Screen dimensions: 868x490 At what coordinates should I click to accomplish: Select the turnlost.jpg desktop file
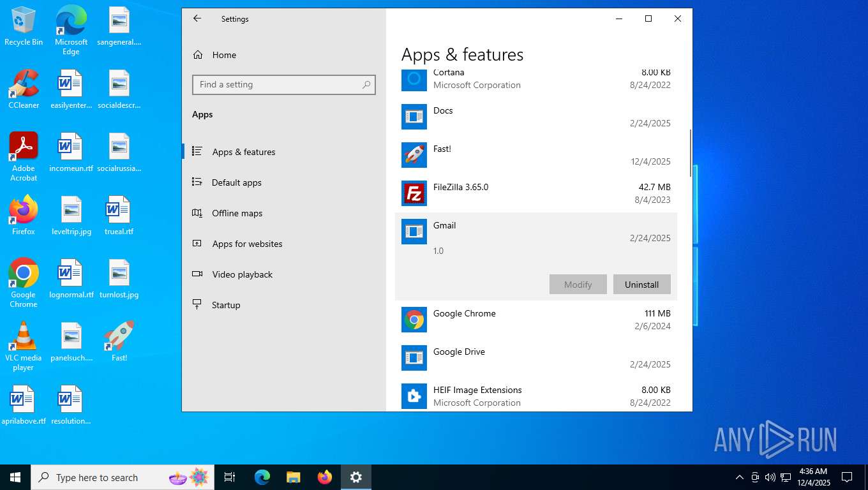coord(119,279)
